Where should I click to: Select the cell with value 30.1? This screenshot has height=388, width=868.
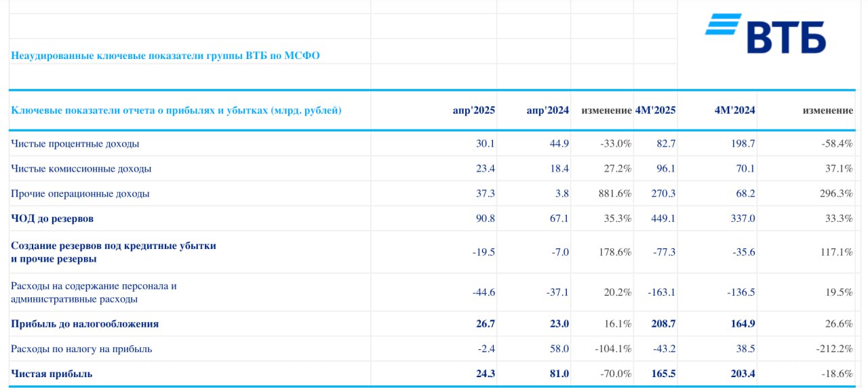point(486,144)
